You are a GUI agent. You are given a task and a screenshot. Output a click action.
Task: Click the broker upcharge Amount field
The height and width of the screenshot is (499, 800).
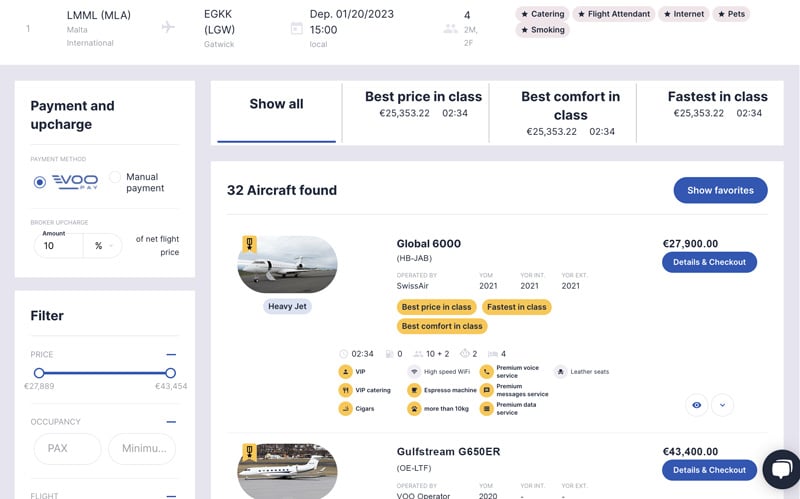click(x=58, y=246)
